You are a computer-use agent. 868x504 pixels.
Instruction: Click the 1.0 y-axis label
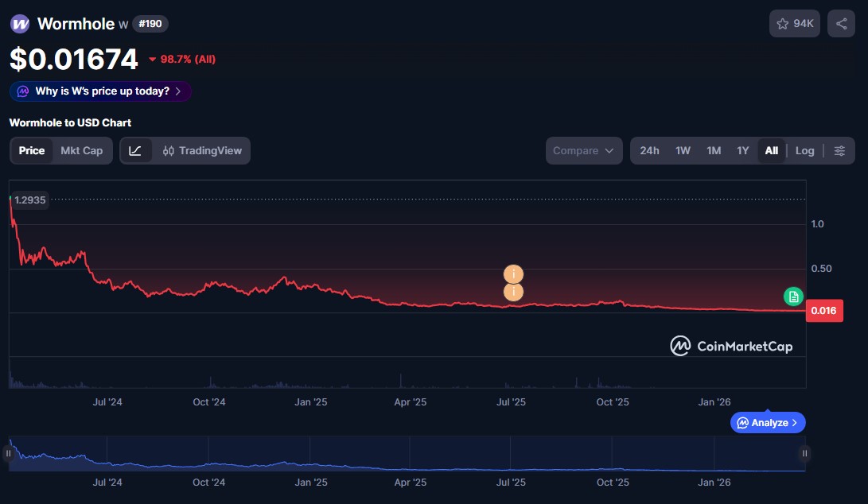click(x=817, y=224)
